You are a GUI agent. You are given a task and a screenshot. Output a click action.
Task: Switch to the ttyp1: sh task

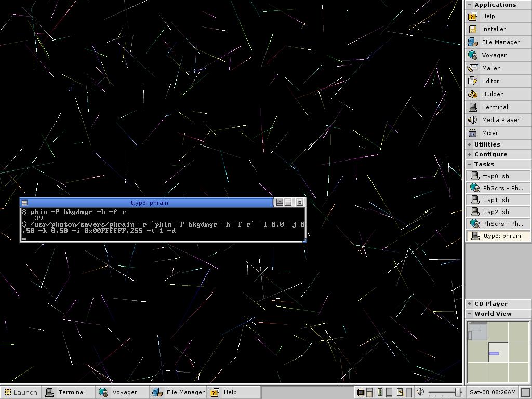pos(498,200)
